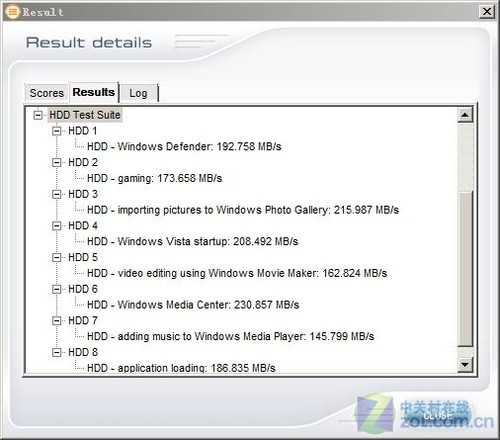Select the HDD 2 tree label
This screenshot has width=500, height=440.
pyautogui.click(x=83, y=163)
